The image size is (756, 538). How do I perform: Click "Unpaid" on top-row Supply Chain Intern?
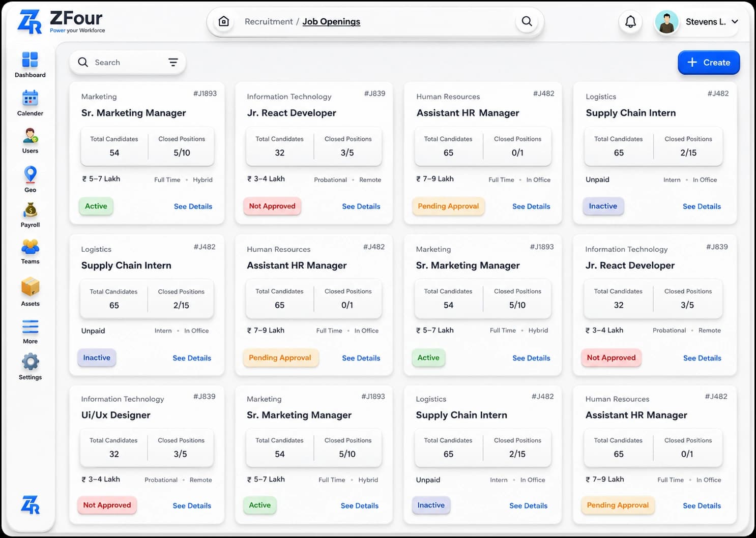597,180
